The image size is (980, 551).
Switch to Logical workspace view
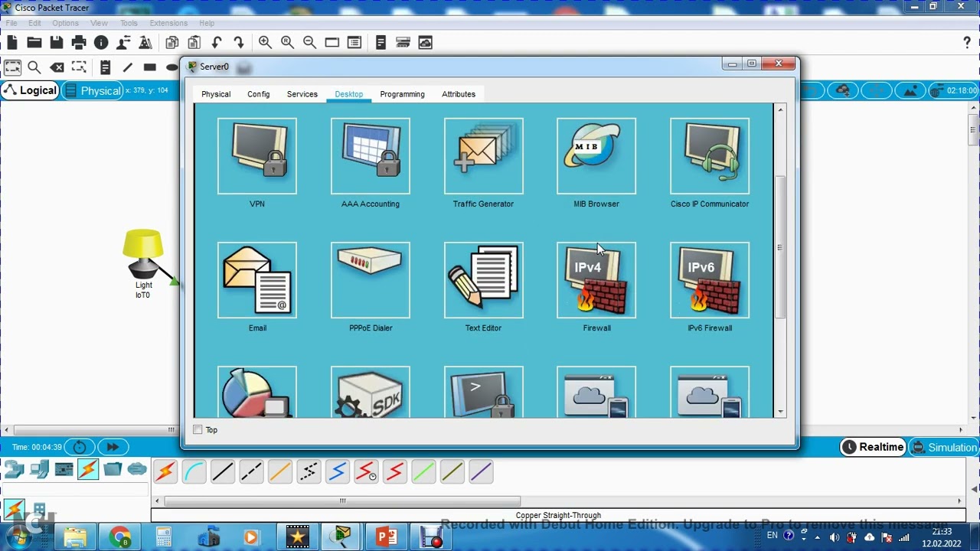pos(30,90)
